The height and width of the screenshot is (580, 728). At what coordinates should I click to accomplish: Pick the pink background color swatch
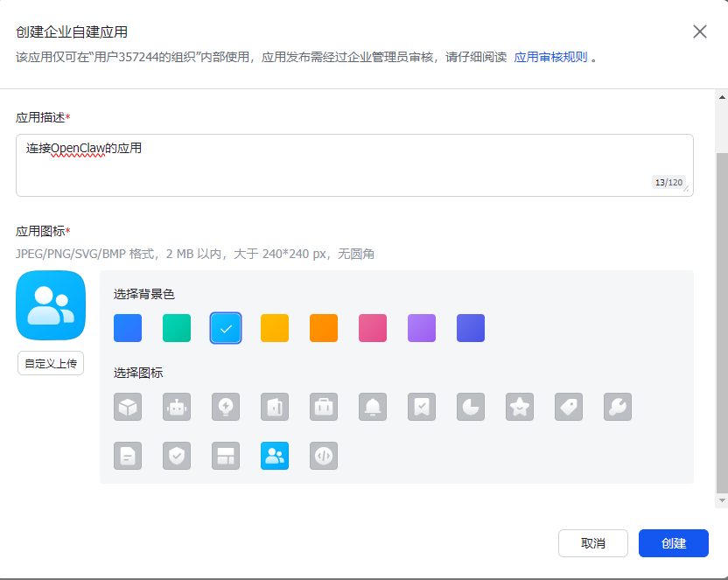pyautogui.click(x=373, y=328)
